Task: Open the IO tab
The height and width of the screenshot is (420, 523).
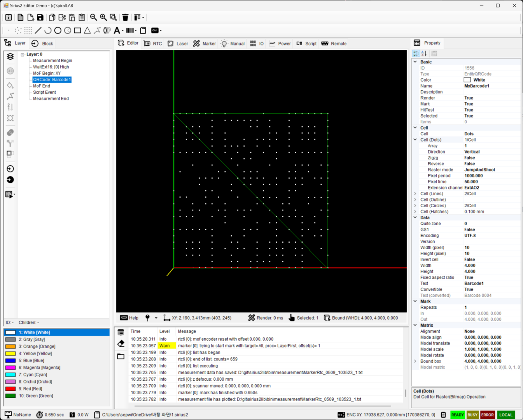Action: coord(257,44)
